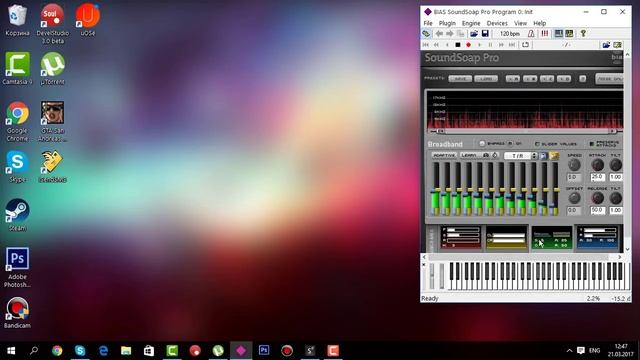Select the Camtasia 9 desktop icon
Viewport: 640px width, 360px height.
click(17, 69)
